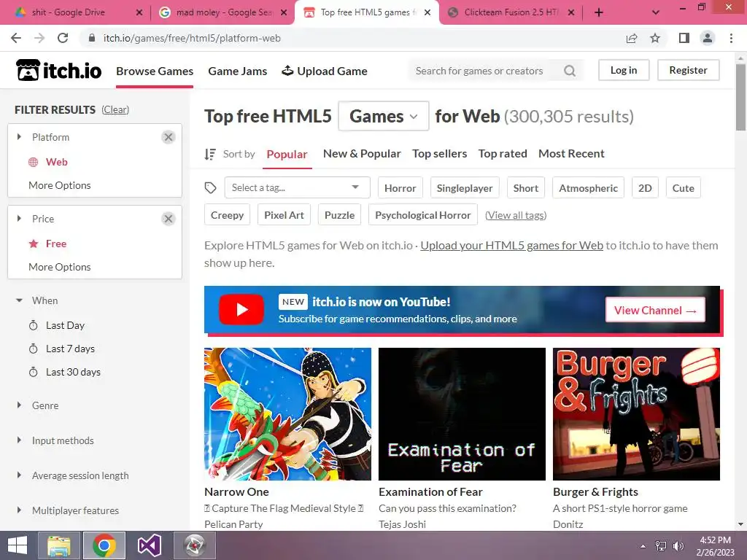Click the itch.io logo
This screenshot has height=560, width=747.
click(x=58, y=71)
